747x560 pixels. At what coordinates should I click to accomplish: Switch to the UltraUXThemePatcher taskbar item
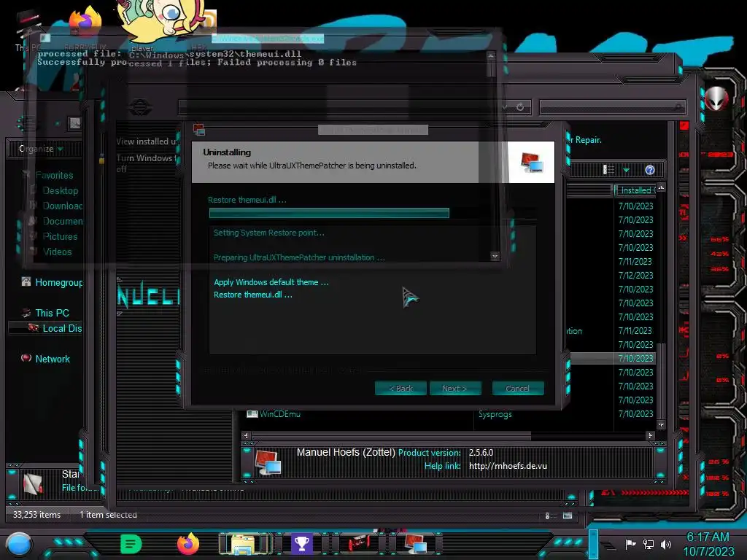[x=415, y=544]
